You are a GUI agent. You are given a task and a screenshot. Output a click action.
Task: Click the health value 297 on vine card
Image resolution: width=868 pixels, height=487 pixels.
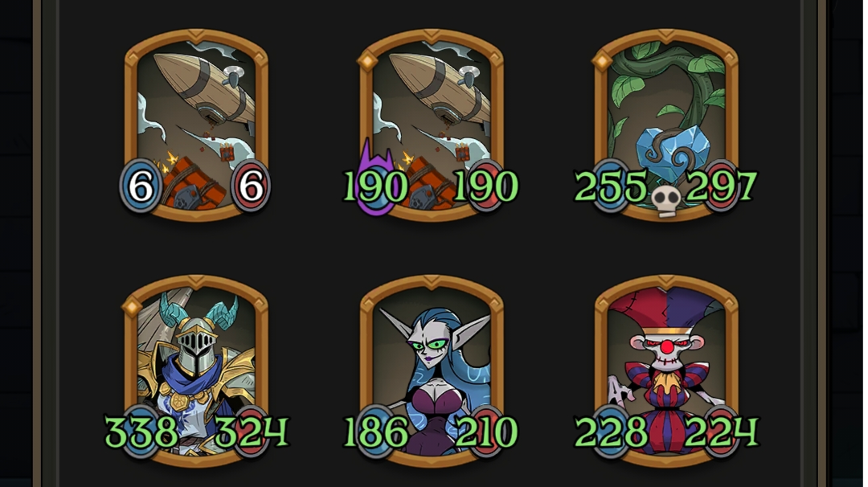[x=721, y=186]
